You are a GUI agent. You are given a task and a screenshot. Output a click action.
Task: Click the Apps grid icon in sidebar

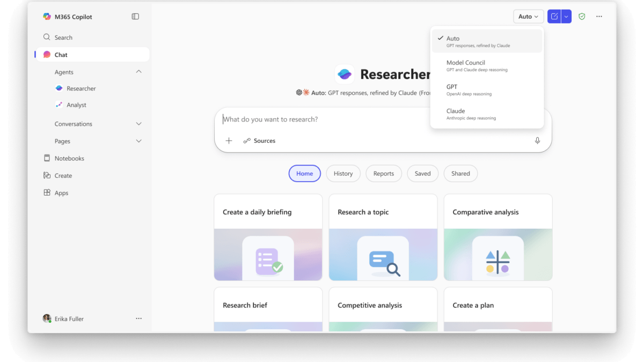pos(47,193)
